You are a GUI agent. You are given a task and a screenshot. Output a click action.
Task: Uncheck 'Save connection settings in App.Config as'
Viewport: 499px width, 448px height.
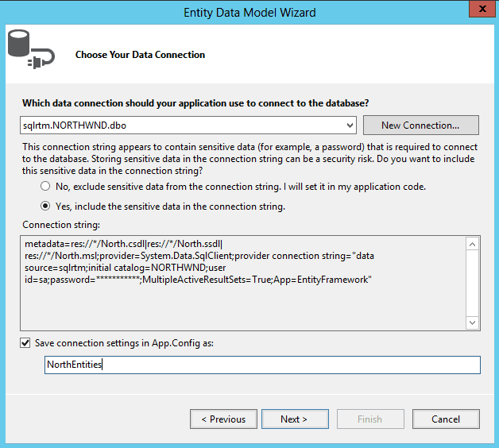pos(25,343)
